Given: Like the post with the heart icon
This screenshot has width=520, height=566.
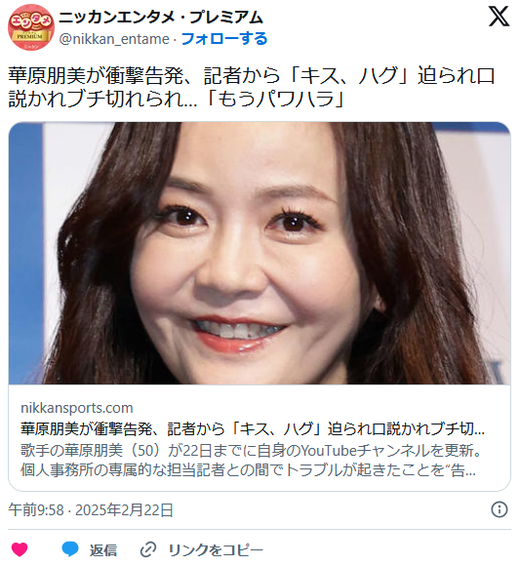Looking at the screenshot, I should pyautogui.click(x=19, y=549).
